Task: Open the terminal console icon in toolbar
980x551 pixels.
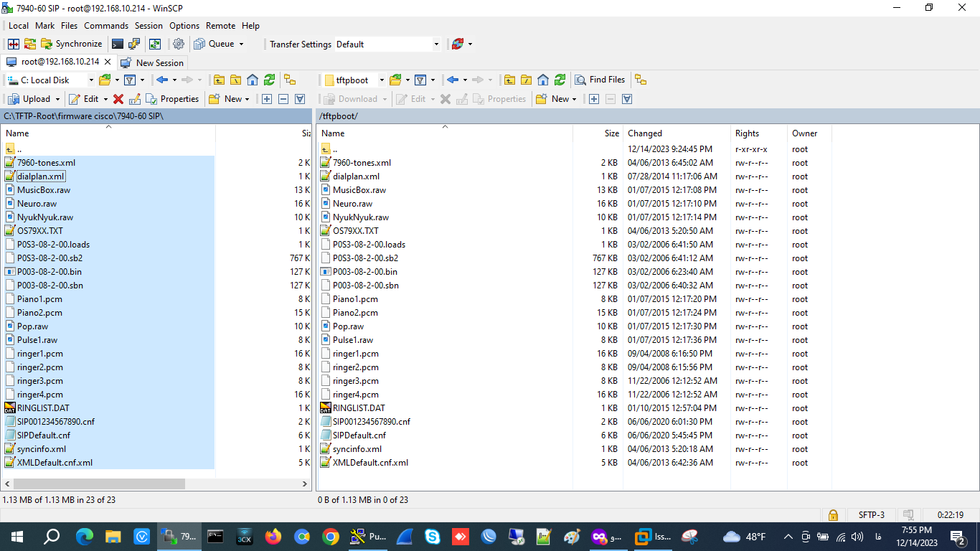Action: pos(118,44)
